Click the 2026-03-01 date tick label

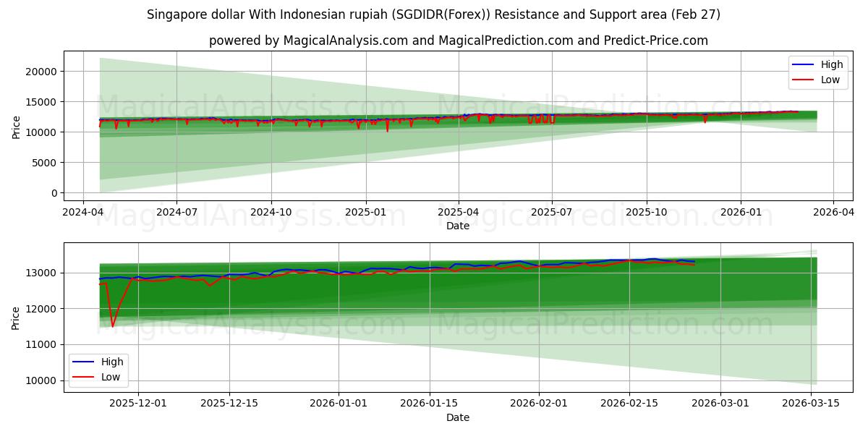pyautogui.click(x=720, y=403)
